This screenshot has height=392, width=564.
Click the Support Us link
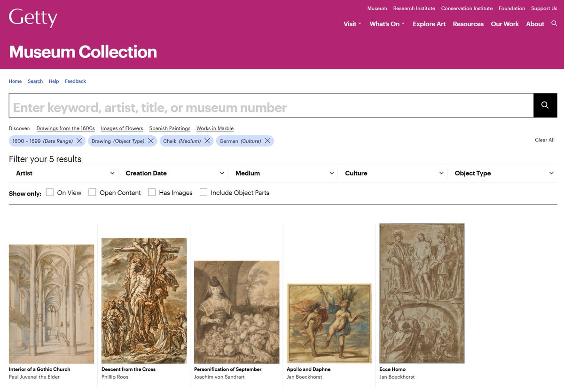(x=544, y=8)
